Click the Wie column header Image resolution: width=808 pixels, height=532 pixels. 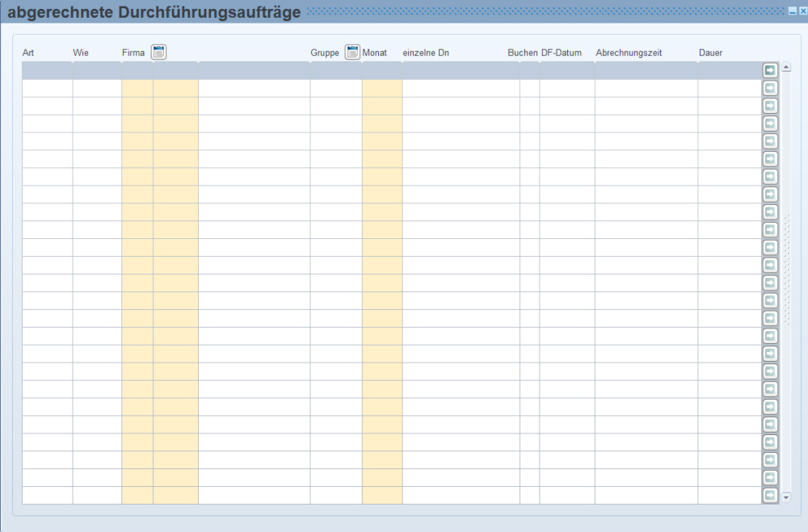[81, 52]
